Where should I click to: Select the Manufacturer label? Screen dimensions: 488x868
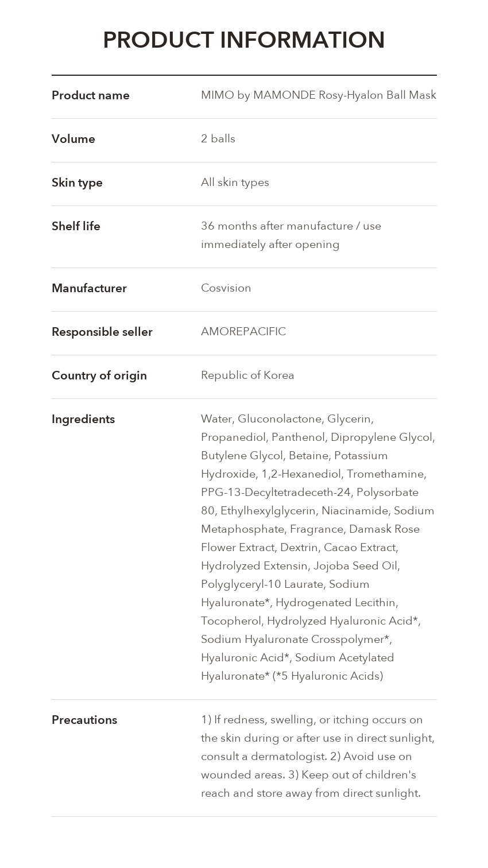point(89,288)
